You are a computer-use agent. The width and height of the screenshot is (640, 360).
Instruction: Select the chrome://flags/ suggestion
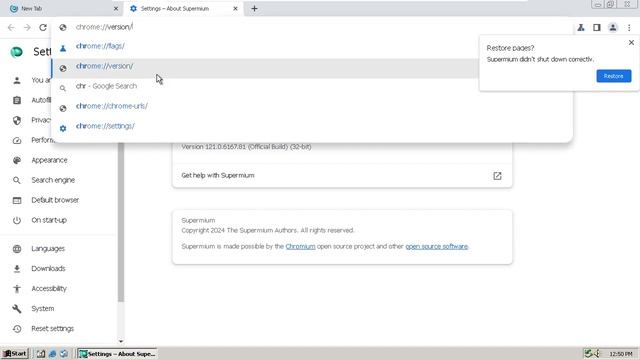(x=312, y=46)
